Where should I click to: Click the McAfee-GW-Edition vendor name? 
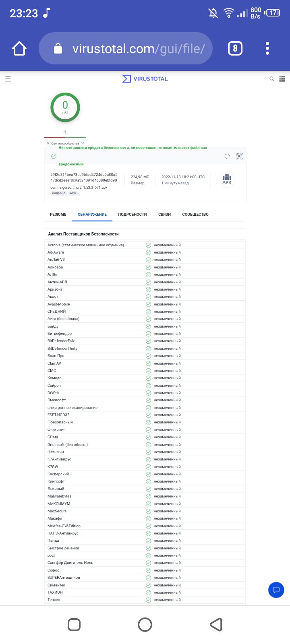[x=64, y=526]
